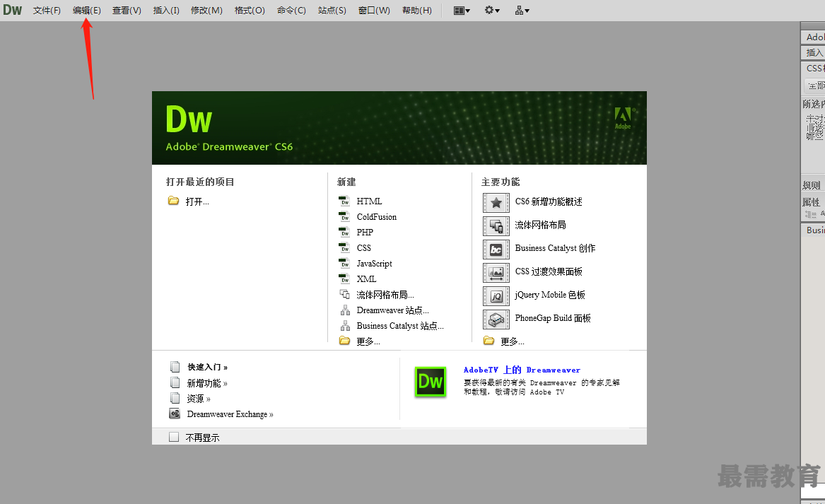This screenshot has width=825, height=504.
Task: Click the HTML document icon
Action: pyautogui.click(x=344, y=201)
